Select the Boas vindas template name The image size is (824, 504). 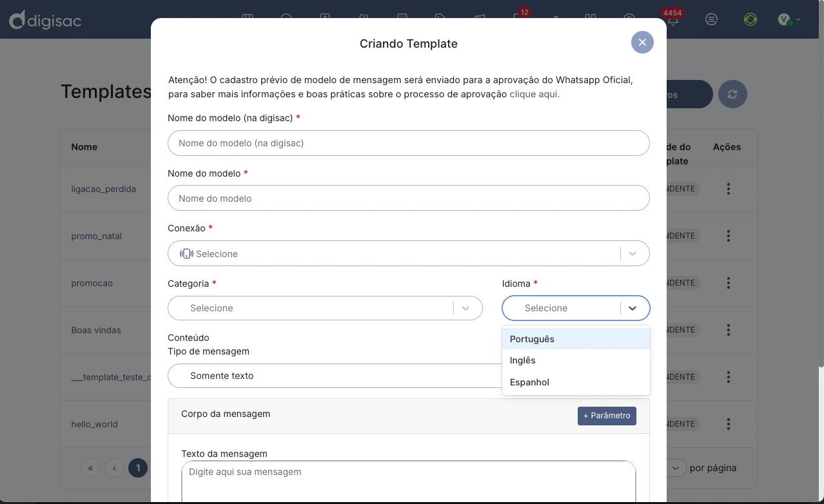[96, 330]
